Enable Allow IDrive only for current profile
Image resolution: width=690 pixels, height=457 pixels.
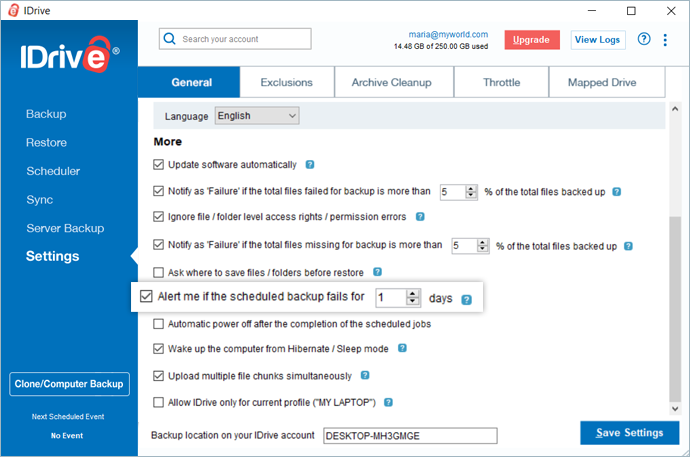click(x=158, y=402)
